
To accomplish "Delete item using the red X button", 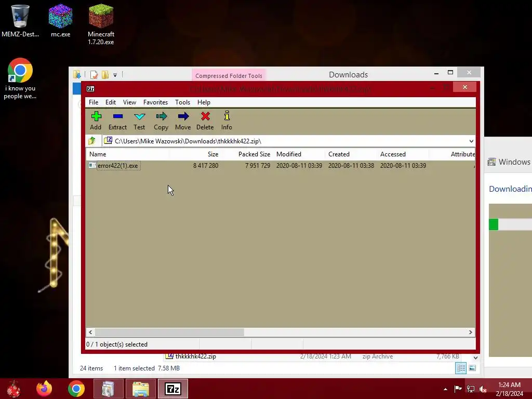I will point(205,121).
